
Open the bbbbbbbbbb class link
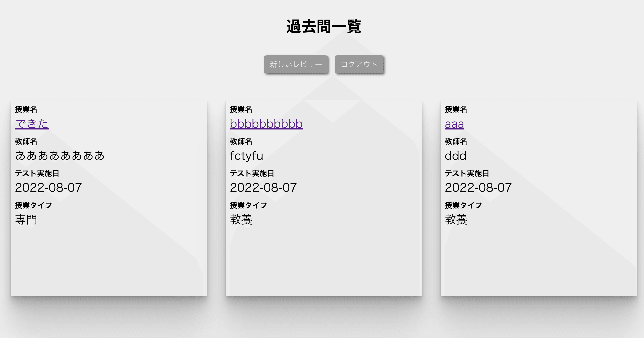coord(266,124)
